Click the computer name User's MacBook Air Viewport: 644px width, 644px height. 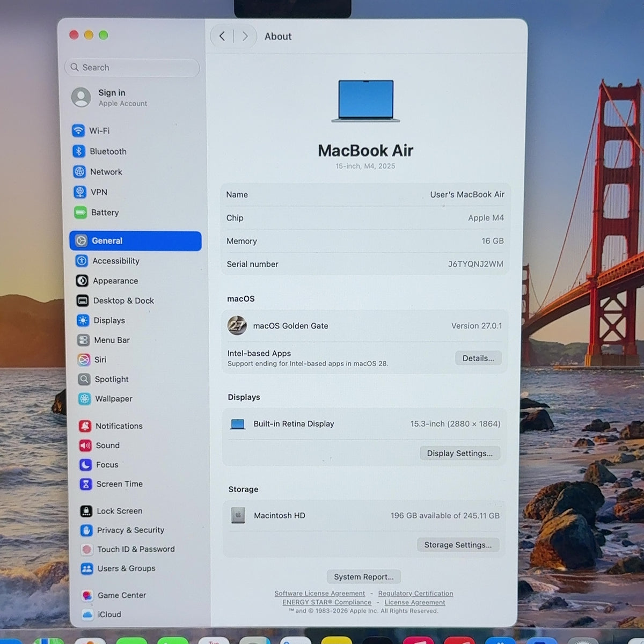click(467, 194)
